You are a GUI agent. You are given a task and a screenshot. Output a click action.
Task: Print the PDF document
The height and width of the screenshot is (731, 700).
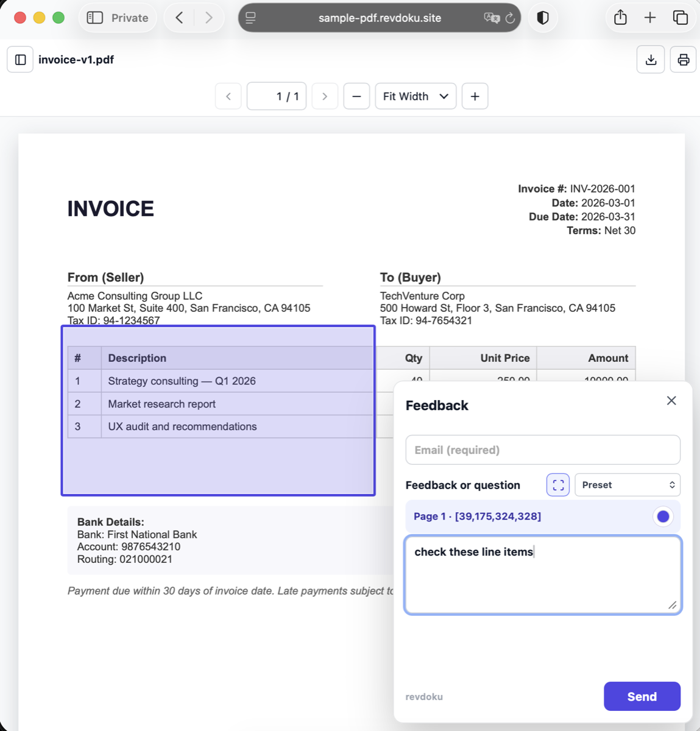click(x=683, y=60)
